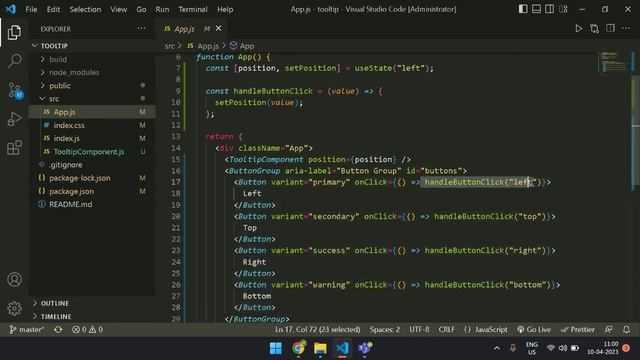
Task: Open the Terminal menu
Action: coord(193,9)
